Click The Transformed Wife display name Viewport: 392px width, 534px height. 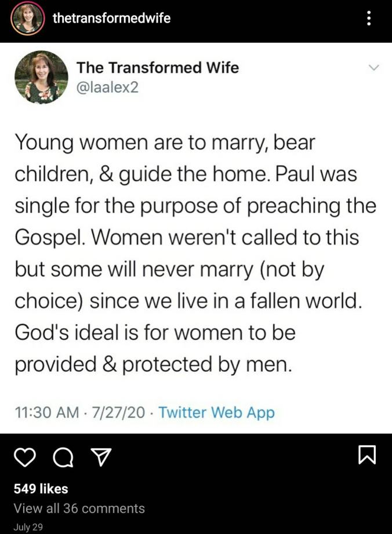pos(157,67)
